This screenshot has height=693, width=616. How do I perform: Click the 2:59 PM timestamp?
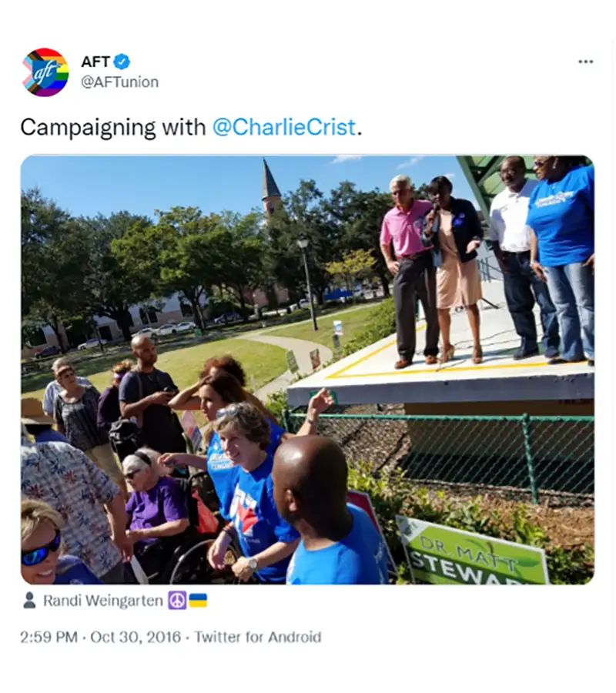pyautogui.click(x=49, y=637)
